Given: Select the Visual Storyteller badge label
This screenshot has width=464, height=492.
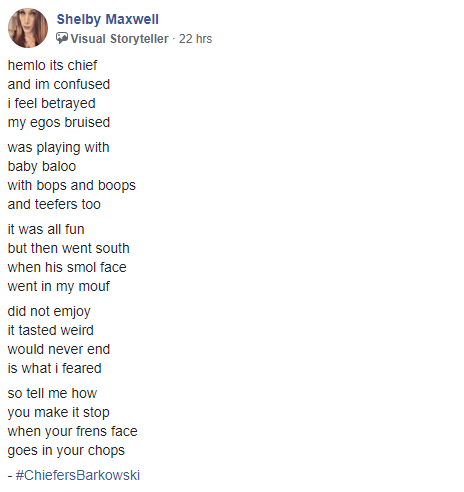Looking at the screenshot, I should click(x=119, y=39).
